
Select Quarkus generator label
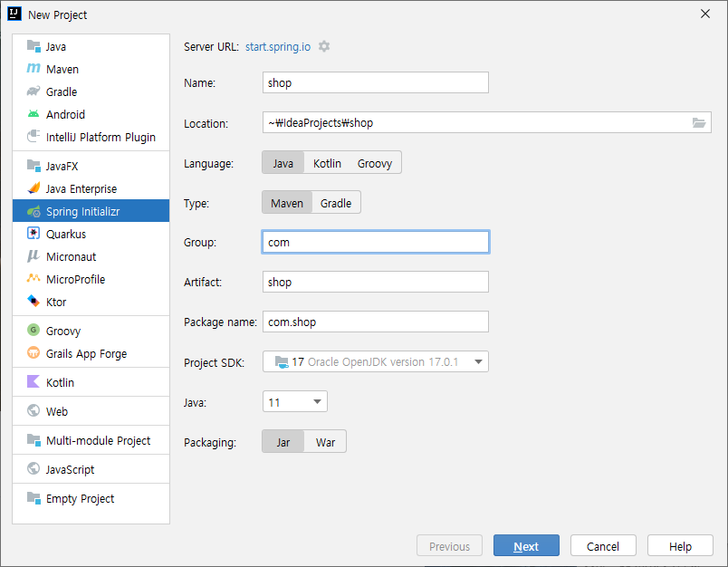(x=66, y=234)
